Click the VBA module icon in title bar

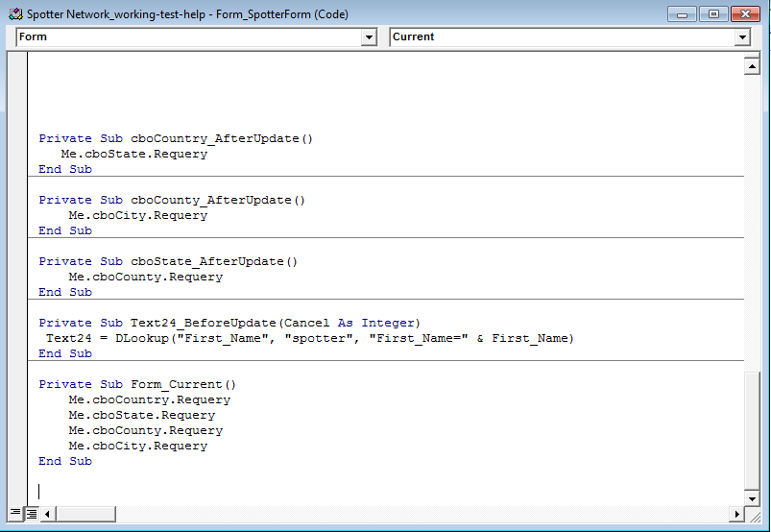tap(15, 13)
